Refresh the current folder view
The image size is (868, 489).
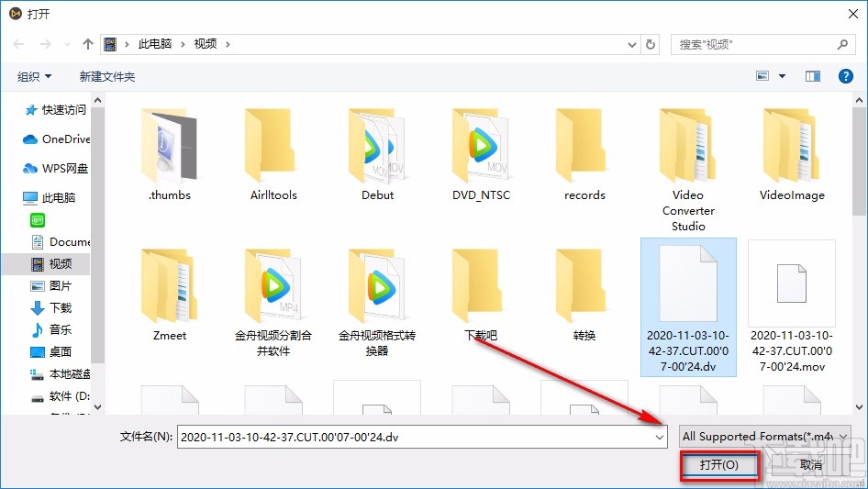651,44
